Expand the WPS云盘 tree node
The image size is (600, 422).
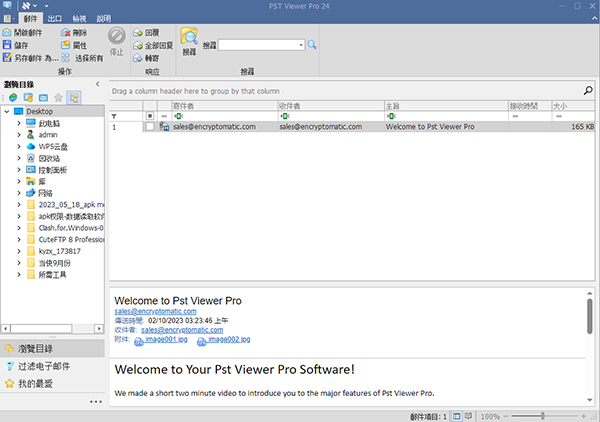point(19,146)
